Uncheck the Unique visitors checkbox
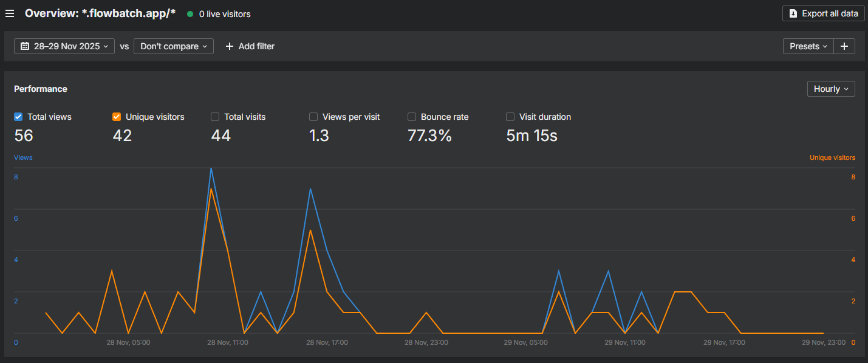This screenshot has width=868, height=363. click(x=117, y=117)
